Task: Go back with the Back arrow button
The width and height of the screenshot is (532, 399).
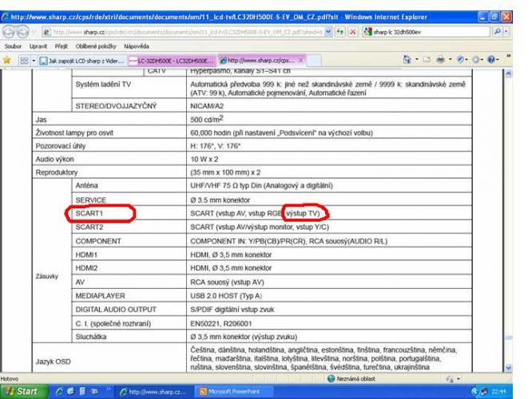Action: click(9, 32)
